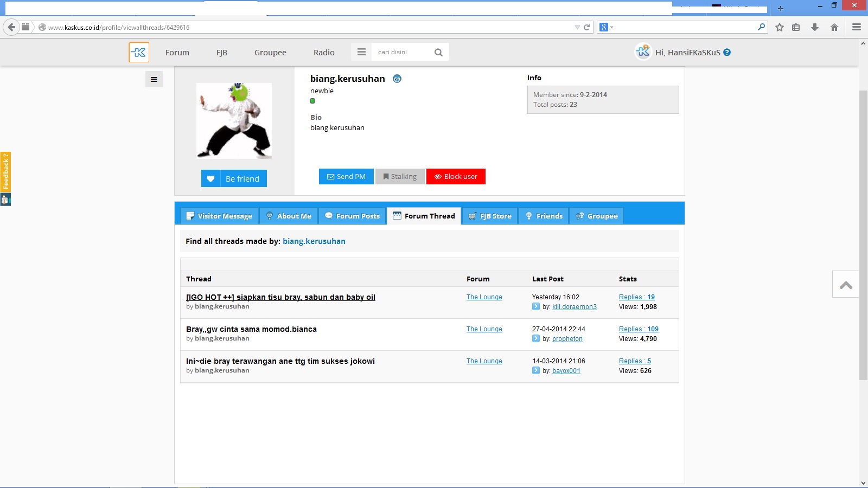Image resolution: width=868 pixels, height=488 pixels.
Task: Open the hamburger category menu beside search
Action: [x=361, y=52]
